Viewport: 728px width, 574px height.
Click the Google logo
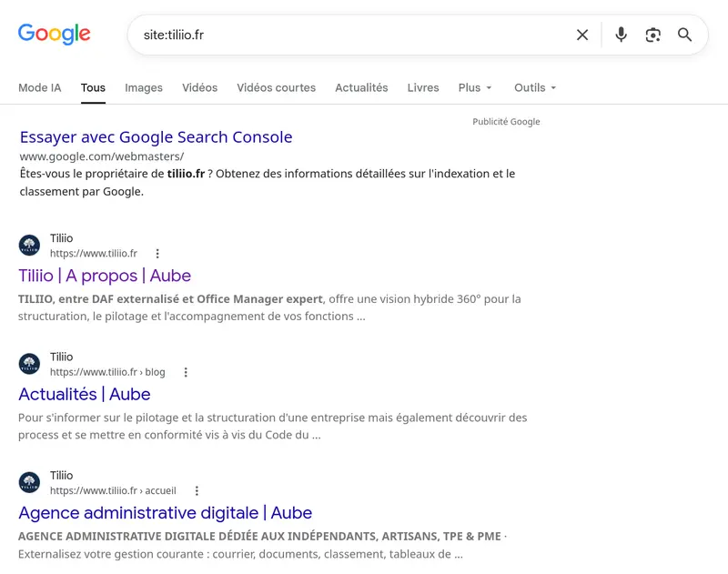point(55,35)
